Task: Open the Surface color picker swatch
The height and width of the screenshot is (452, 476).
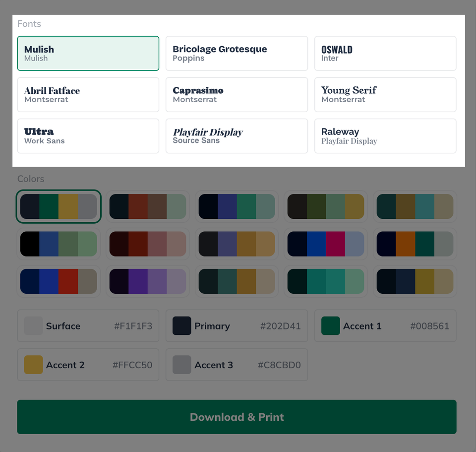Action: 33,326
